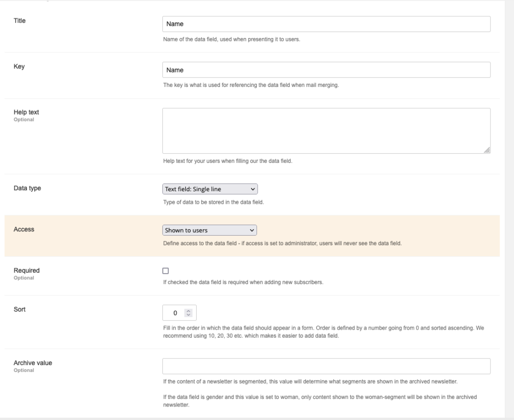Screen dimensions: 514x420
Task: Click the hint 'If checked the data field is required'
Action: 243,282
